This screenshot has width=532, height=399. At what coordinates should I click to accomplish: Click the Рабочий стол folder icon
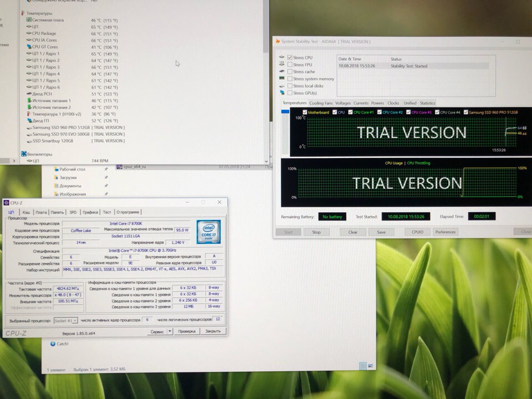pyautogui.click(x=57, y=169)
